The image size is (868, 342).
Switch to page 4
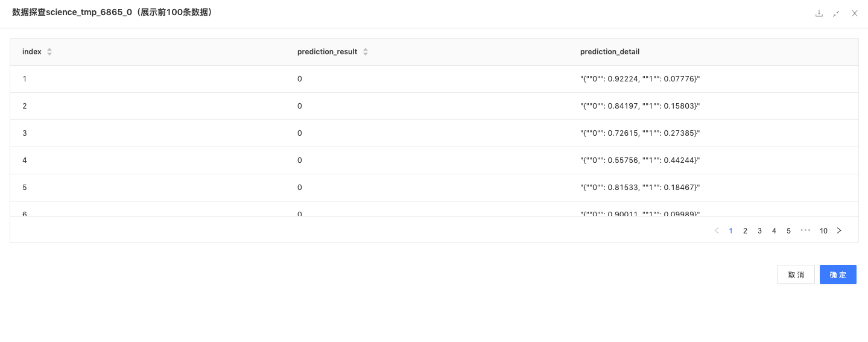pyautogui.click(x=775, y=230)
